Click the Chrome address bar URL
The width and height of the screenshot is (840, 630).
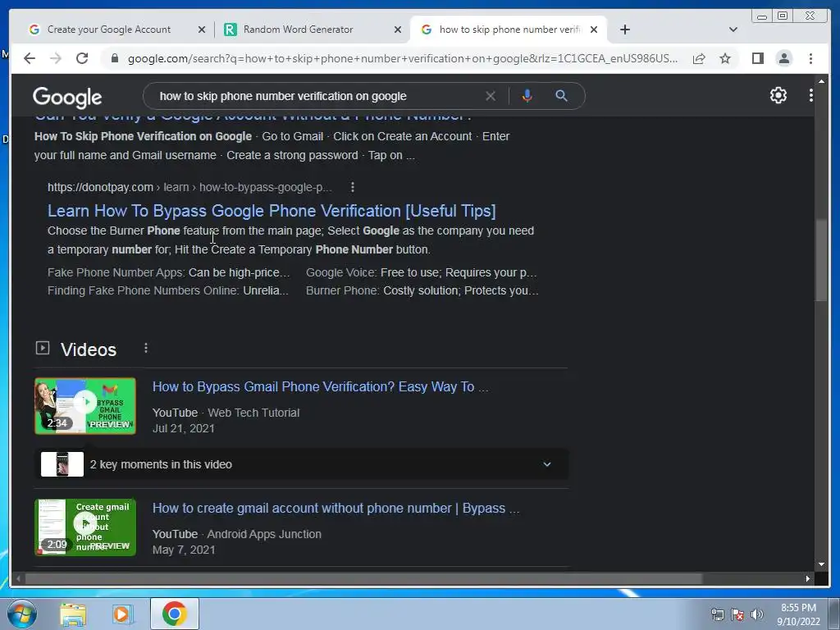pyautogui.click(x=403, y=58)
